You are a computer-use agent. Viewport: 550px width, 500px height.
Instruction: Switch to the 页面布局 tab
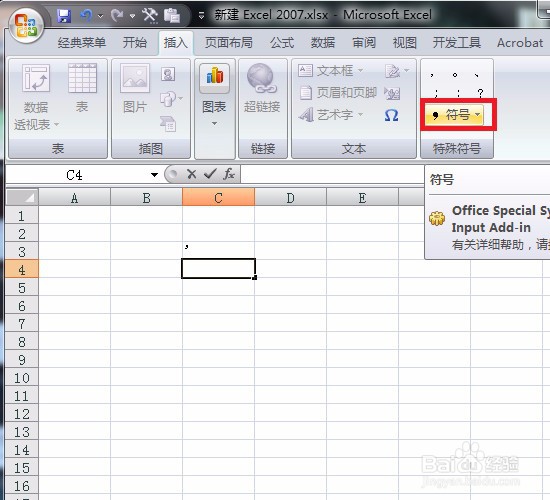point(229,42)
